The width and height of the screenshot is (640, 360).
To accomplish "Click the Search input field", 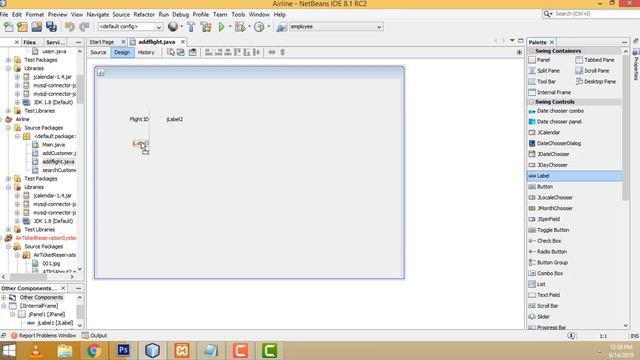I will [594, 14].
